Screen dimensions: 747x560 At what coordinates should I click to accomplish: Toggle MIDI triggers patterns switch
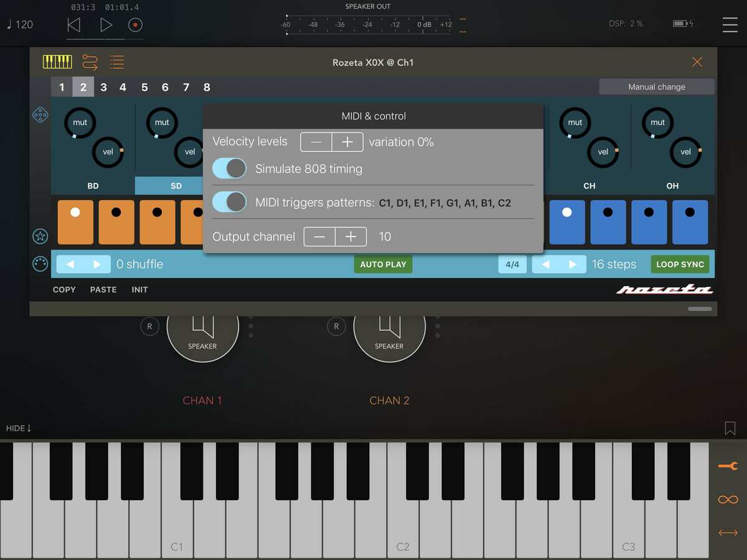coord(229,202)
